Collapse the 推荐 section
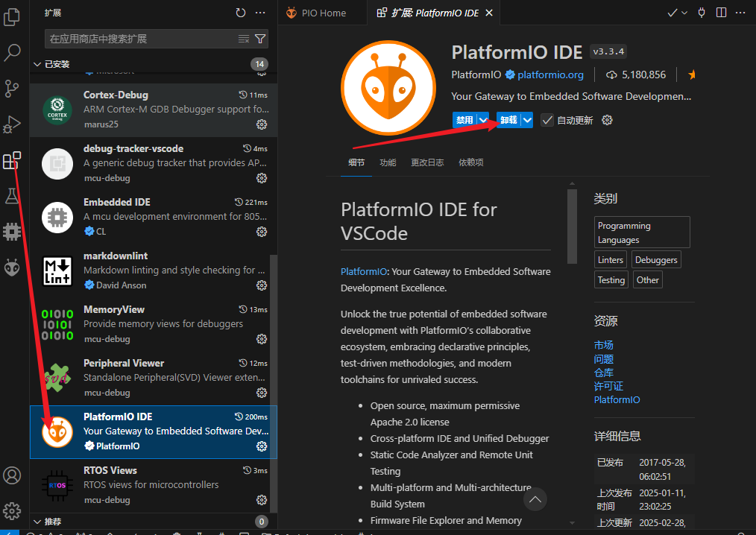This screenshot has height=535, width=756. point(37,522)
